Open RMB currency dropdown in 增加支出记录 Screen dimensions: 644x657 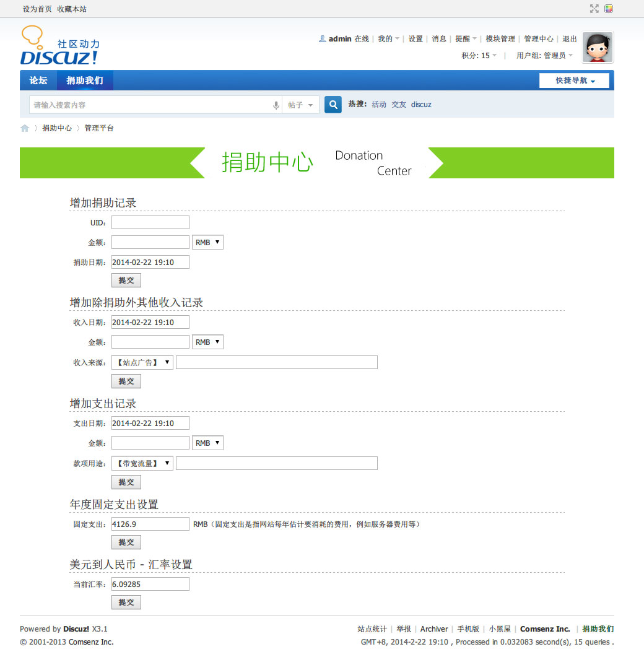click(207, 443)
